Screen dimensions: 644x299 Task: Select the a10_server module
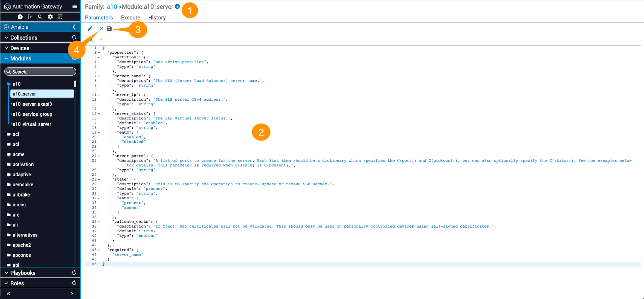pyautogui.click(x=42, y=94)
